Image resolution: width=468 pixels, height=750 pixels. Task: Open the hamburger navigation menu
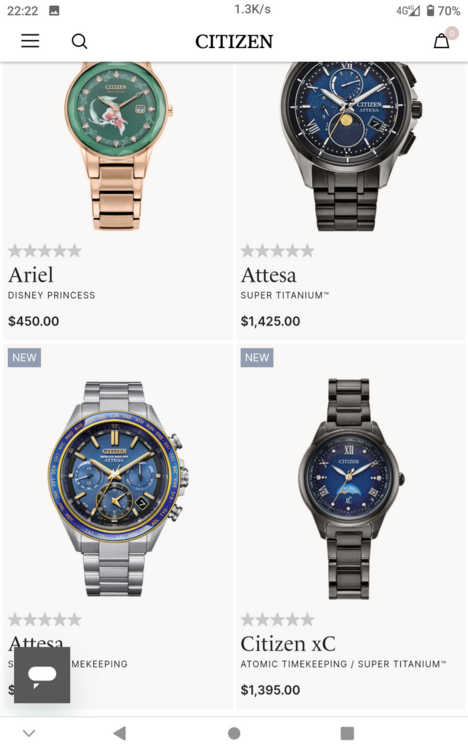click(30, 41)
